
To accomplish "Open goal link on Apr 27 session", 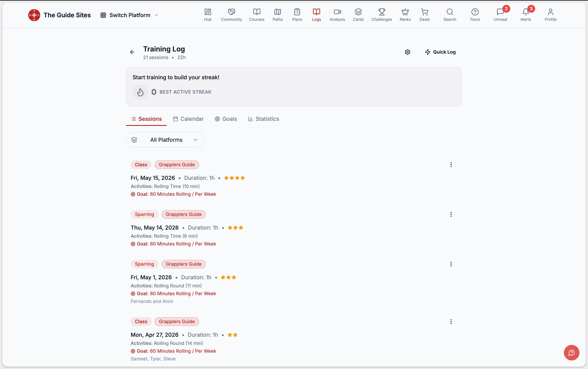I will tap(173, 351).
